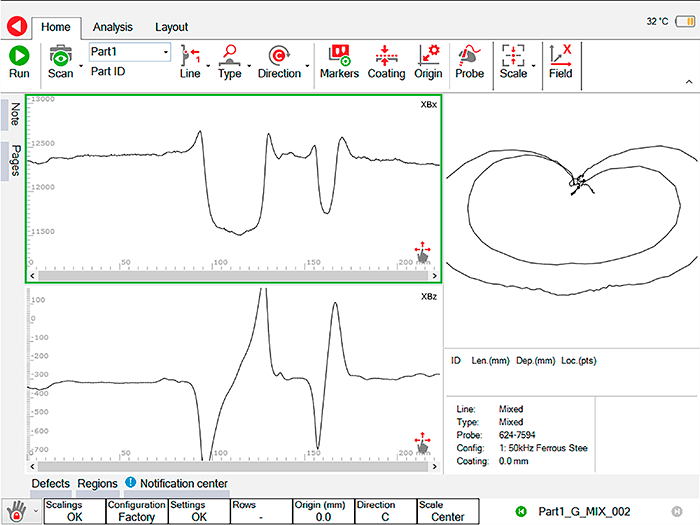Click the Origin icon in toolbar
The width and height of the screenshot is (700, 525).
[430, 60]
